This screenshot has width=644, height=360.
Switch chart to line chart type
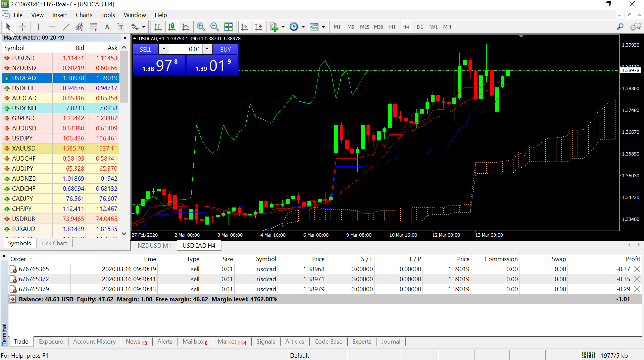(x=185, y=27)
